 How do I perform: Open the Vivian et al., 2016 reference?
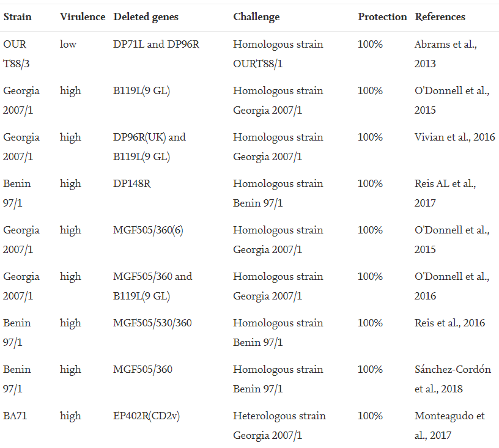point(454,137)
